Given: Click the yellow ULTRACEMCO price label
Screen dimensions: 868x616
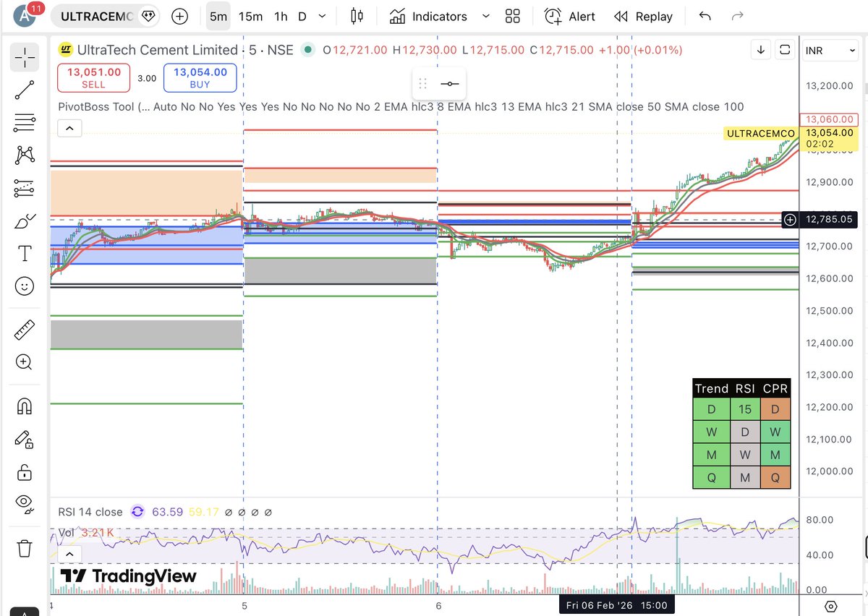Looking at the screenshot, I should (x=761, y=133).
